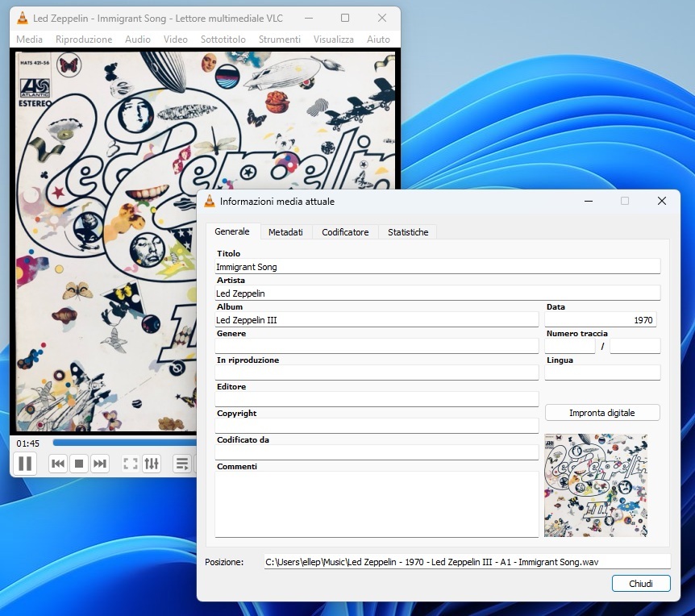
Task: Click the Artista field with Led Zeppelin
Action: click(x=438, y=293)
